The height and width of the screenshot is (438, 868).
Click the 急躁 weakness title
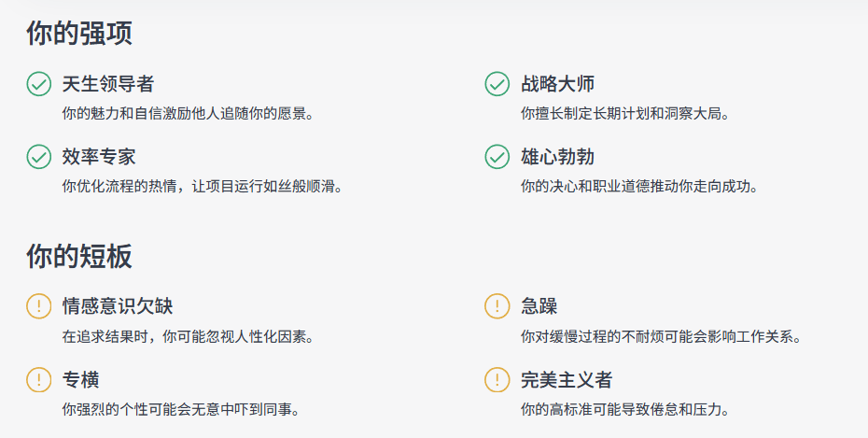(539, 305)
